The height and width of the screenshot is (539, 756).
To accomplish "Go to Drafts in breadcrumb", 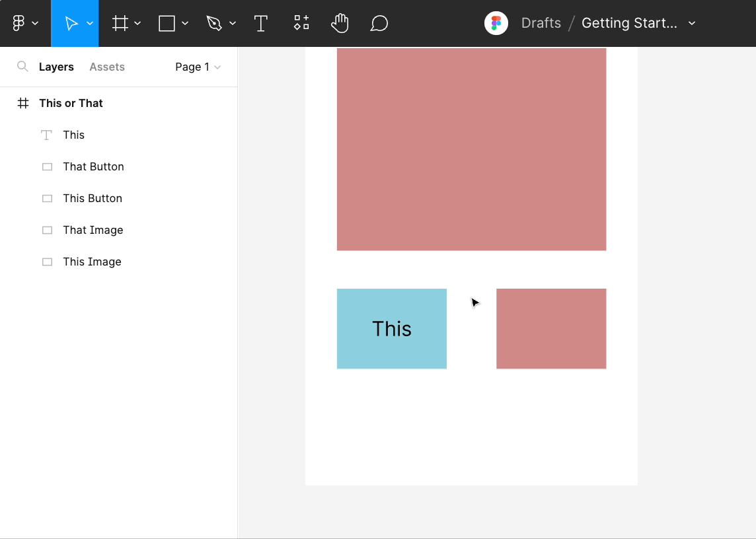I will [541, 23].
